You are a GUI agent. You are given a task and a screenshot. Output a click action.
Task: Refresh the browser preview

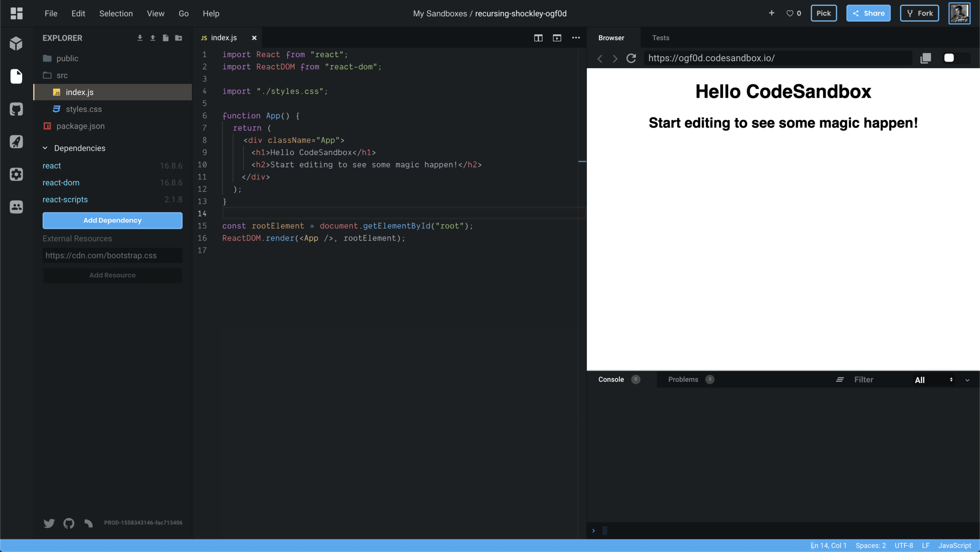(x=631, y=58)
